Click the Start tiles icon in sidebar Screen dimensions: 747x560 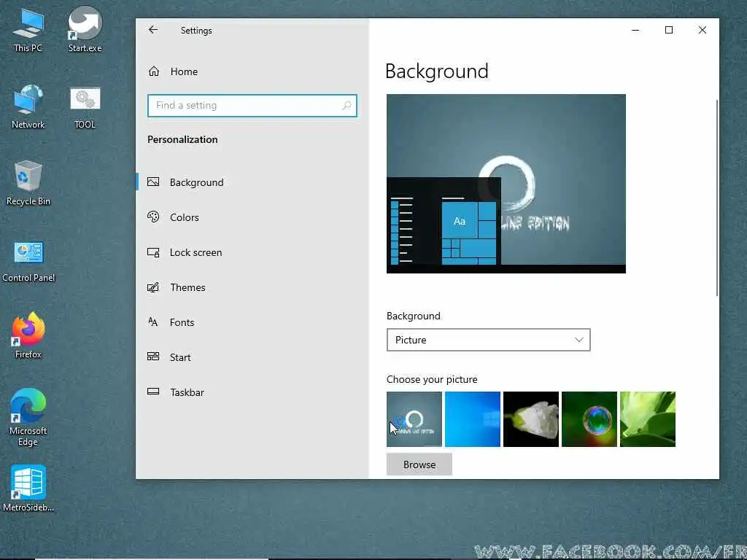pos(153,356)
